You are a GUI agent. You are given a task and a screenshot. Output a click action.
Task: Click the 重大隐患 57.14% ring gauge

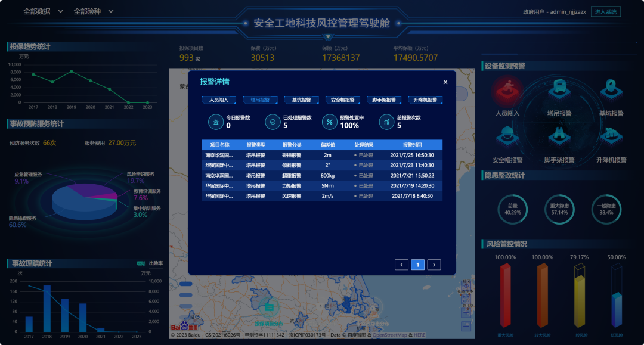coord(559,209)
